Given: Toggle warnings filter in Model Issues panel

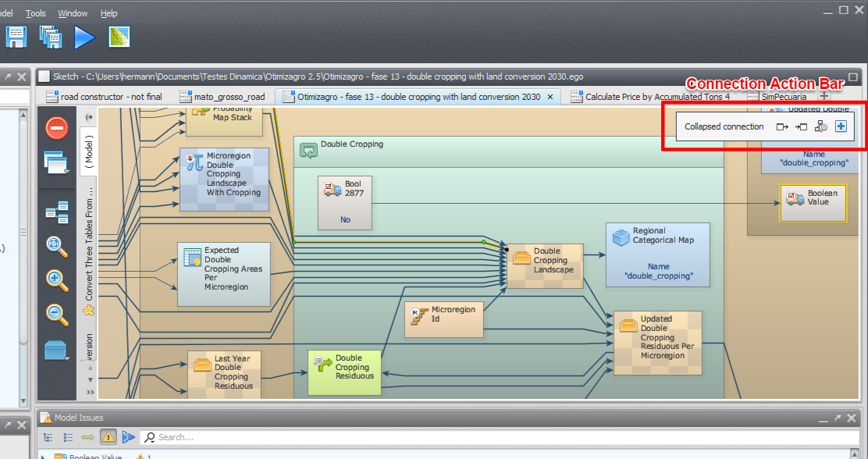Looking at the screenshot, I should tap(108, 437).
